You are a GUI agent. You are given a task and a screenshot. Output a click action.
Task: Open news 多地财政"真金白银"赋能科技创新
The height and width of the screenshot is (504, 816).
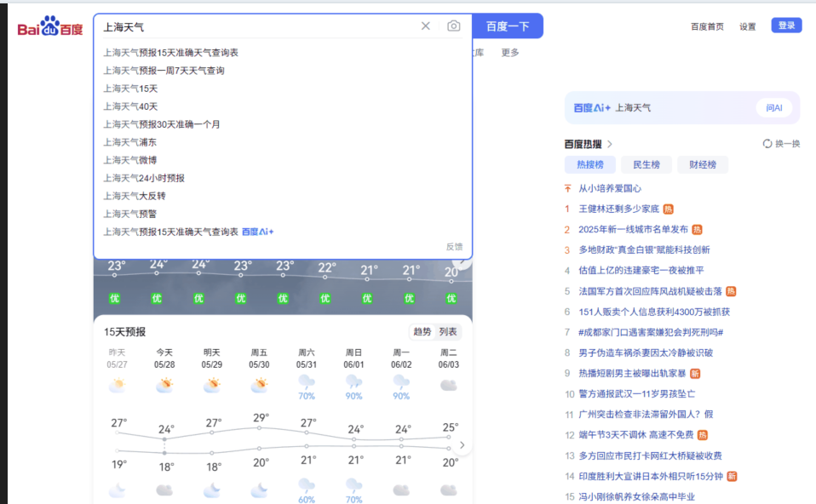(644, 249)
